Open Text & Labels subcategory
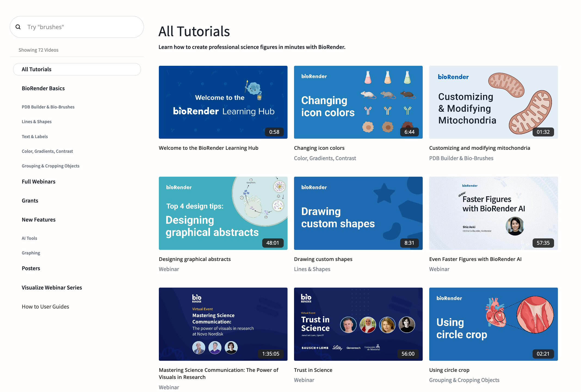The height and width of the screenshot is (392, 581). [35, 136]
